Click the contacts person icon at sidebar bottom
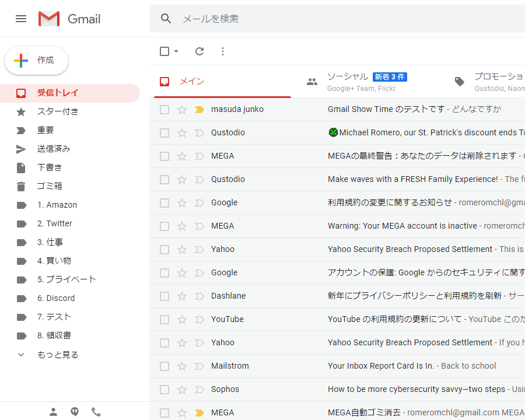 (x=53, y=412)
